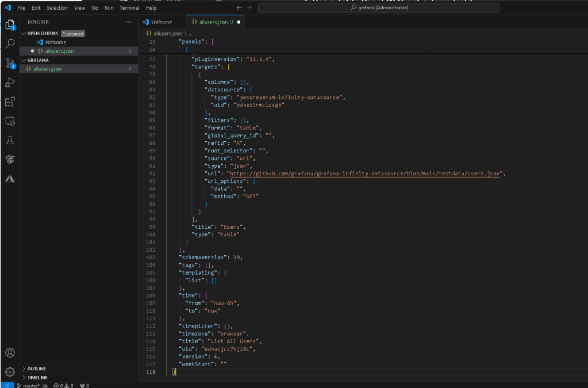Select the allusers.json editor tab
Viewport: 588px width, 388px height.
tap(215, 22)
